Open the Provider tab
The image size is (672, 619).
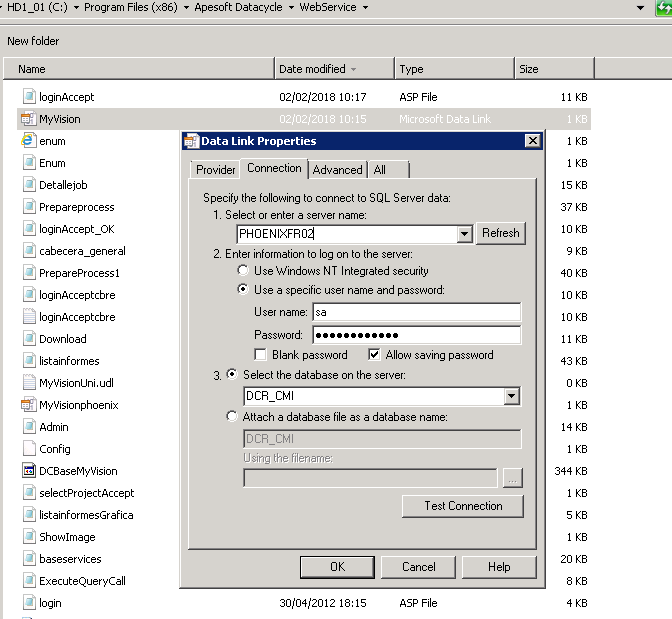click(x=215, y=170)
